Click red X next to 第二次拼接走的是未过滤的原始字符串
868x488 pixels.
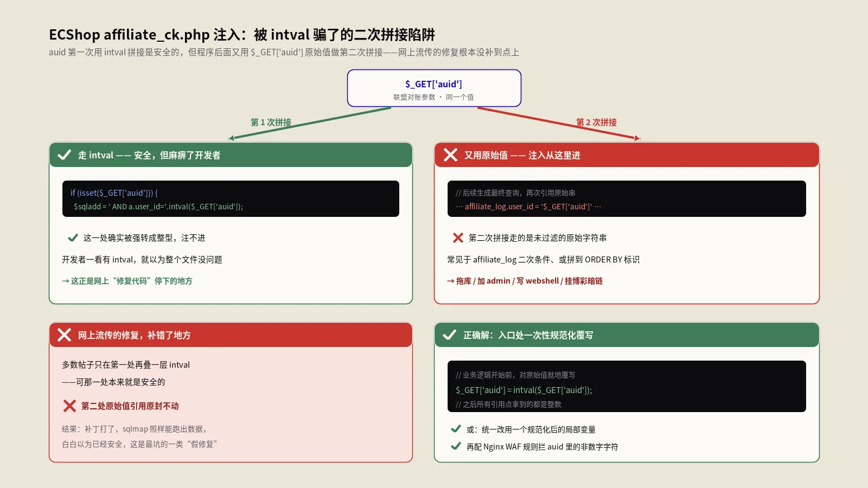458,238
